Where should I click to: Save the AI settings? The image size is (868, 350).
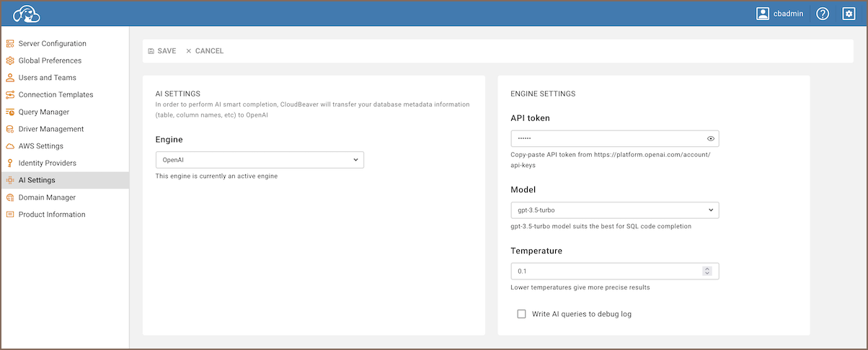coord(161,51)
